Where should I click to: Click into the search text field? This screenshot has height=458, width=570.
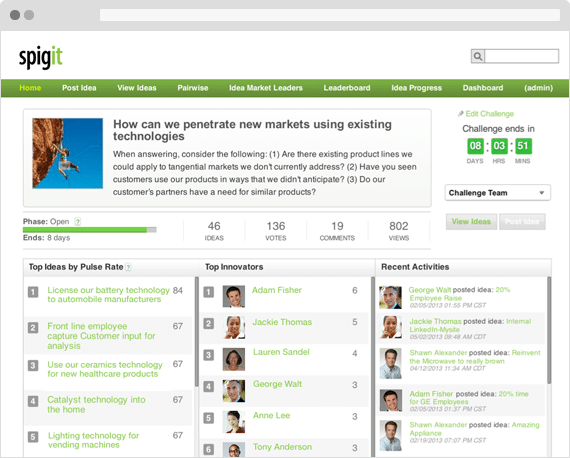tap(522, 56)
